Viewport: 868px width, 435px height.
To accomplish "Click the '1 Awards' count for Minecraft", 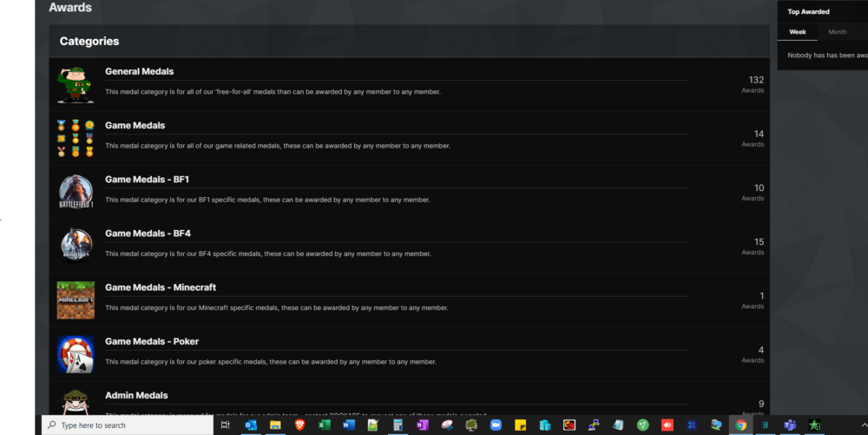I will (x=753, y=300).
